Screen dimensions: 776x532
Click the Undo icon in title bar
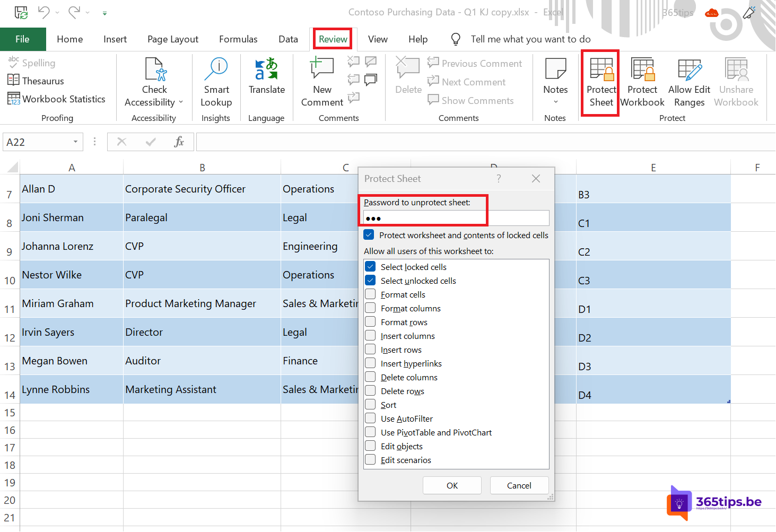click(43, 12)
